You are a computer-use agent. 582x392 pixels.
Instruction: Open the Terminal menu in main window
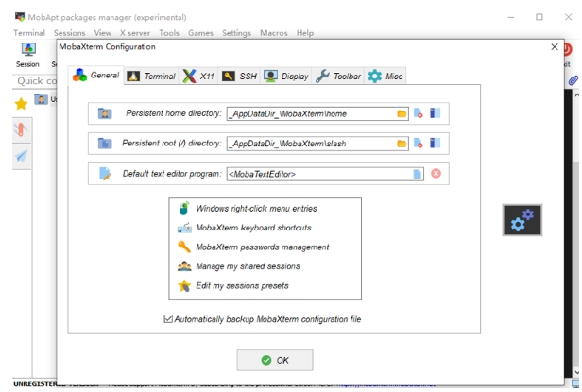(29, 33)
